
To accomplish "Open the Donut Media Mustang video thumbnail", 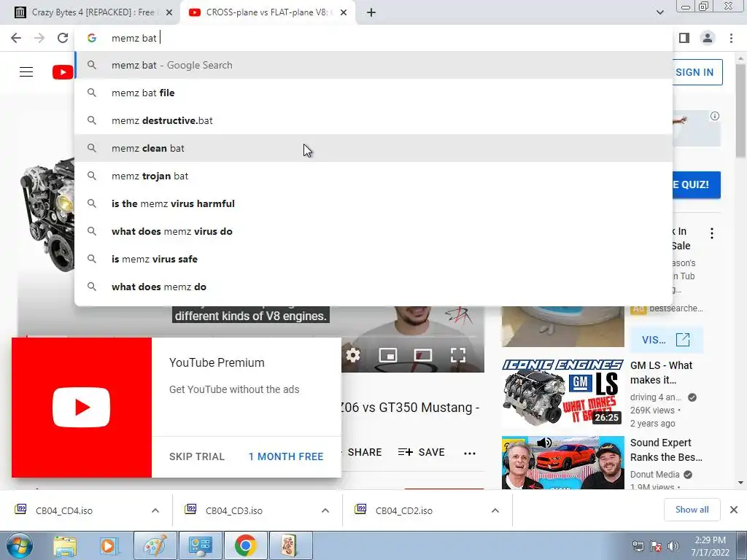I will tap(562, 462).
